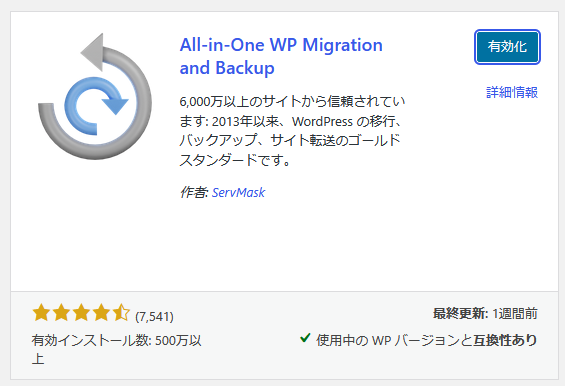The height and width of the screenshot is (386, 565).
Task: Click the second gold rating star
Action: tap(61, 312)
